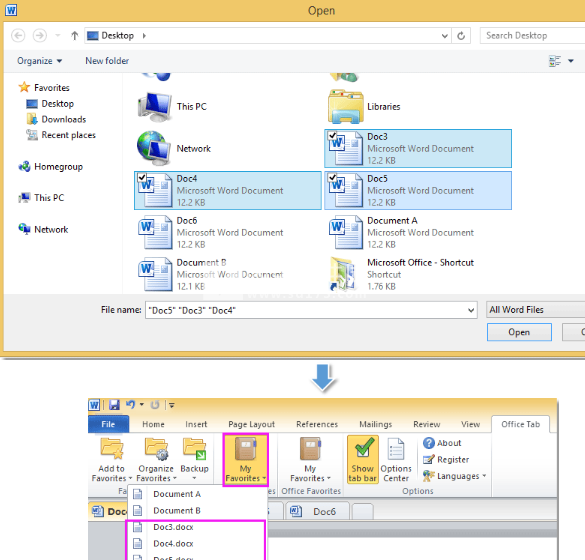Go up one folder level arrow

coord(75,35)
